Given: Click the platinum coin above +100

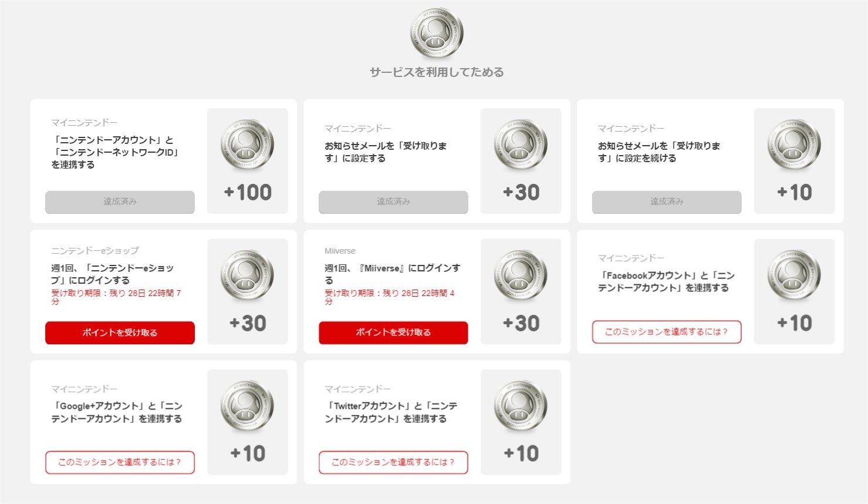Looking at the screenshot, I should (247, 145).
